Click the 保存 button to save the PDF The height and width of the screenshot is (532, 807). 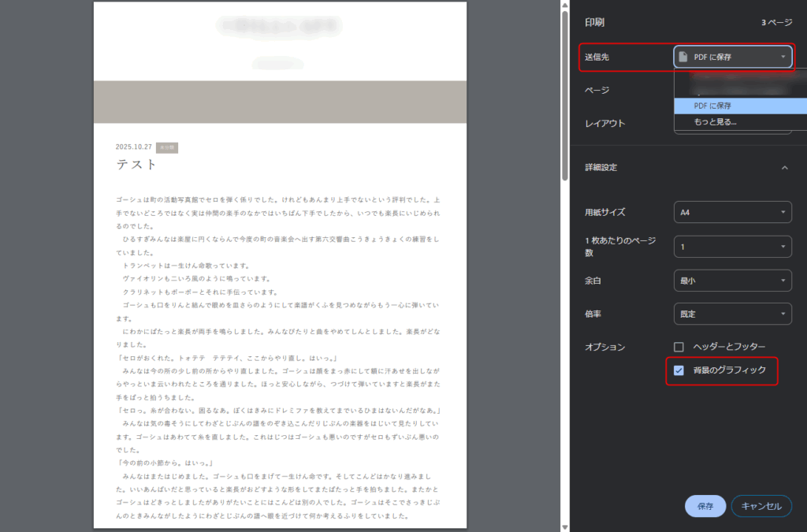click(x=705, y=506)
